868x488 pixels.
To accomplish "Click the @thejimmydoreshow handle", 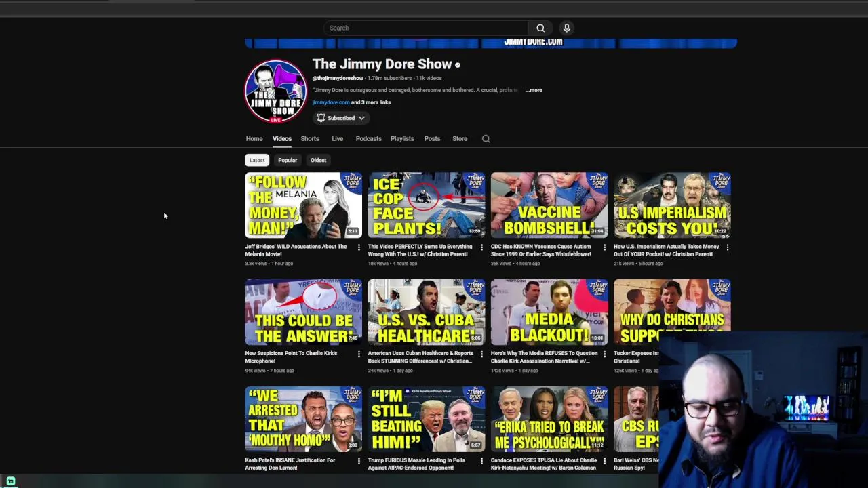I will (338, 78).
